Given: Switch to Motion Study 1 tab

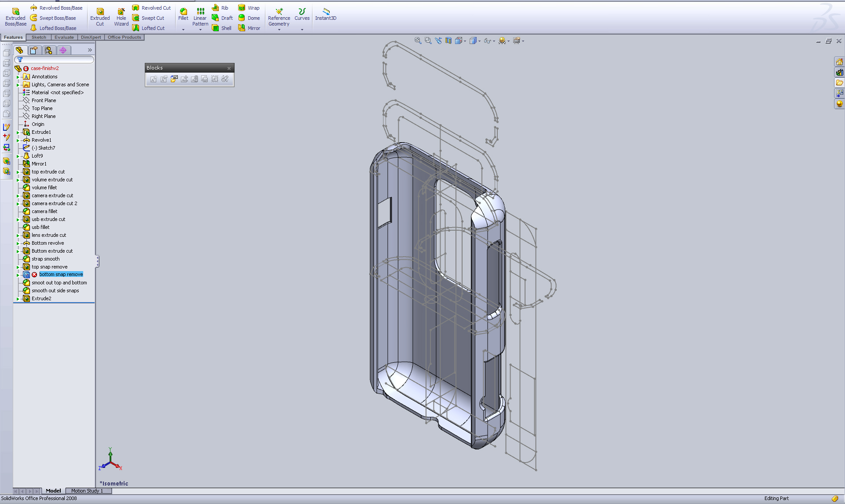Looking at the screenshot, I should [x=87, y=491].
